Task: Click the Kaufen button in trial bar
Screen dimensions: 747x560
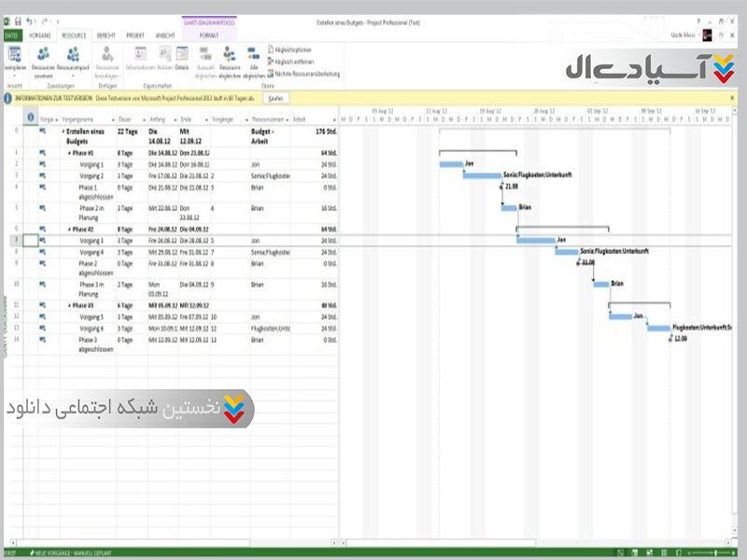Action: point(275,97)
